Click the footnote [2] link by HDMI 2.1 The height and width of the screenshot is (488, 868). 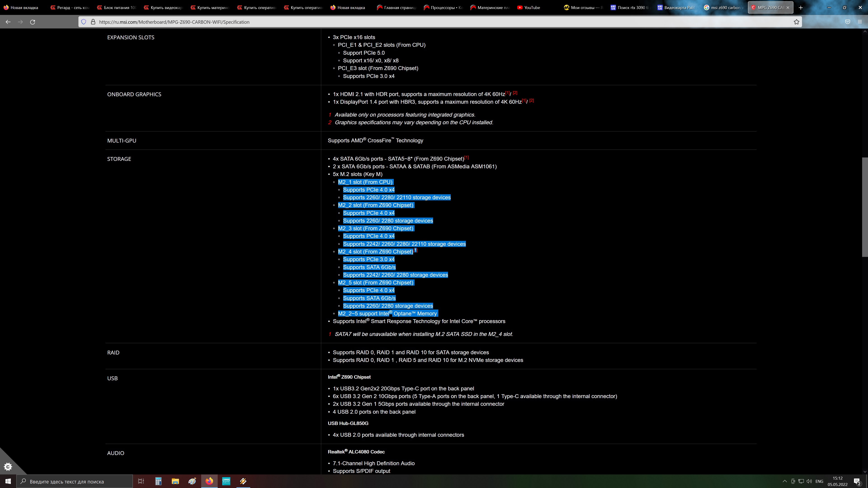pos(515,93)
